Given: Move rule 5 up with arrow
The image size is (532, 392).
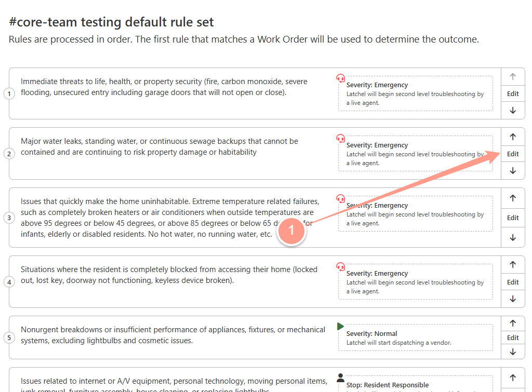Looking at the screenshot, I should (x=513, y=323).
